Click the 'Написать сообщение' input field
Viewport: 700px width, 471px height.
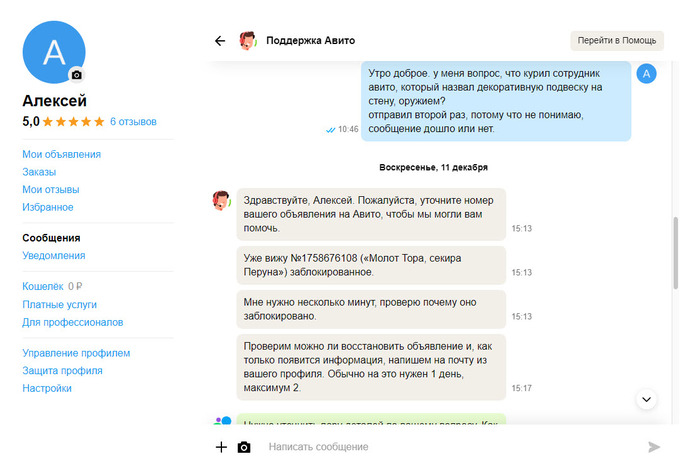tap(451, 447)
